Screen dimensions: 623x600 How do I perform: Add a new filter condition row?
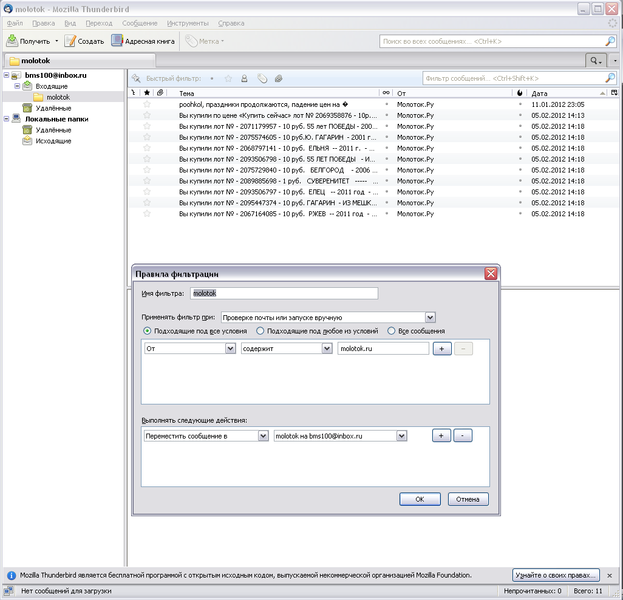(x=442, y=349)
